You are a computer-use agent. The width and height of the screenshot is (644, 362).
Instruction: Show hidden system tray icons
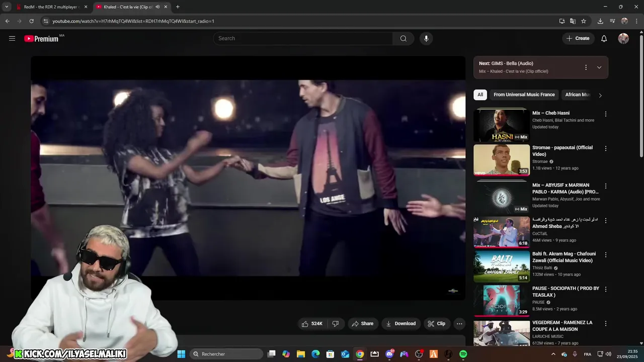click(553, 354)
